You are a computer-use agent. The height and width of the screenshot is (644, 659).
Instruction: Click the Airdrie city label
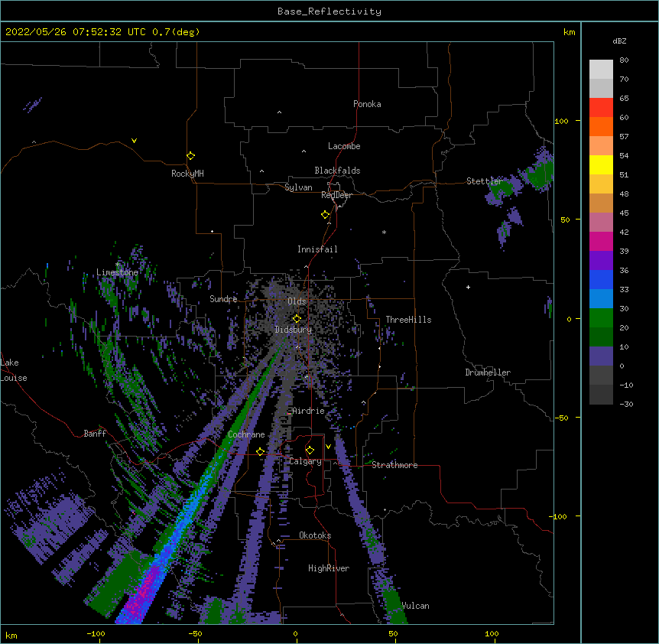[x=308, y=411]
